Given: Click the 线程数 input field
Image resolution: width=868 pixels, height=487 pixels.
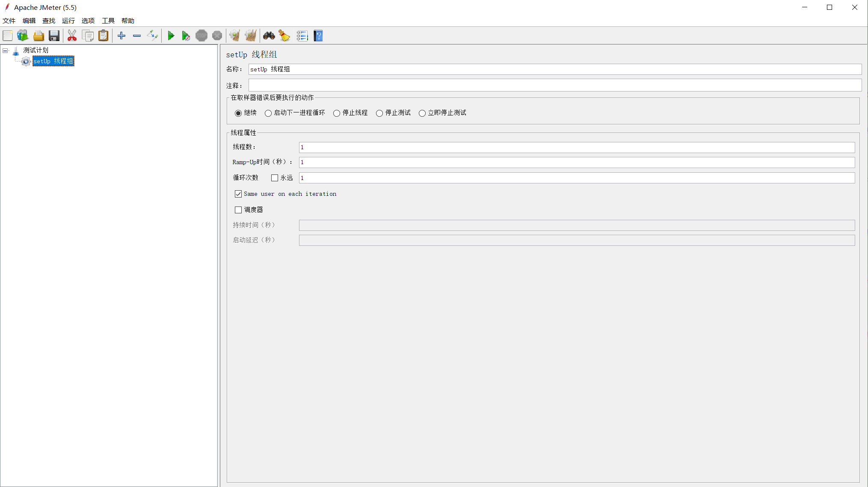Looking at the screenshot, I should [x=576, y=148].
